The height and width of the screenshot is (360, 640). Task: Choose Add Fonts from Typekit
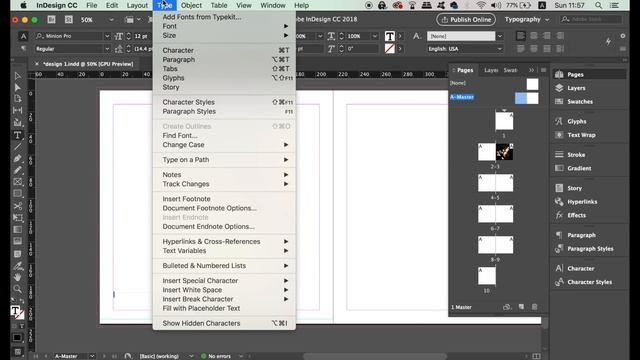[x=224, y=17]
